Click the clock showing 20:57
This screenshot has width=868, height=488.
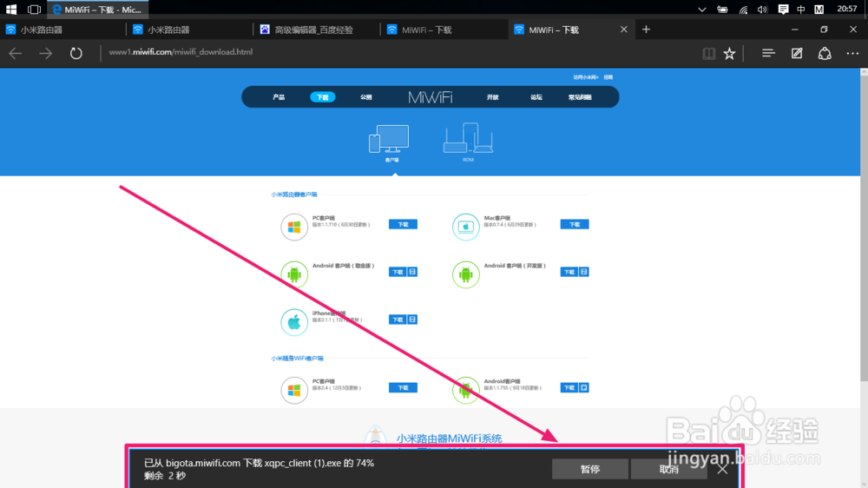pyautogui.click(x=847, y=9)
